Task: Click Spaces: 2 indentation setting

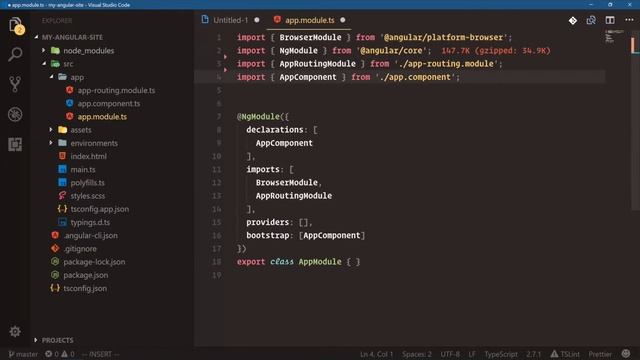Action: pos(417,354)
